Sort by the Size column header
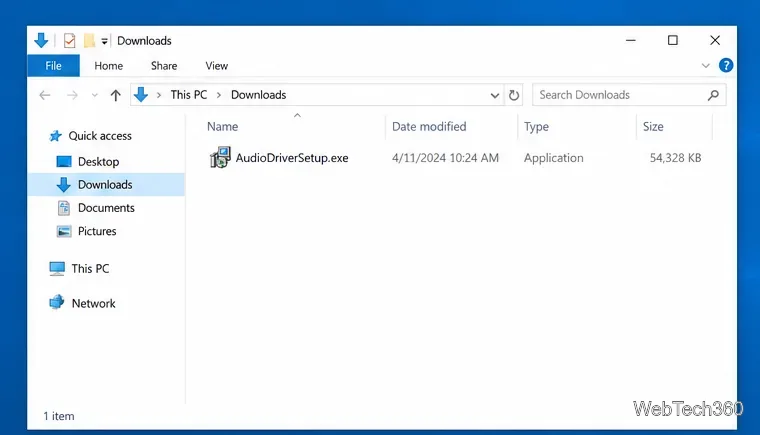This screenshot has width=760, height=435. (653, 127)
